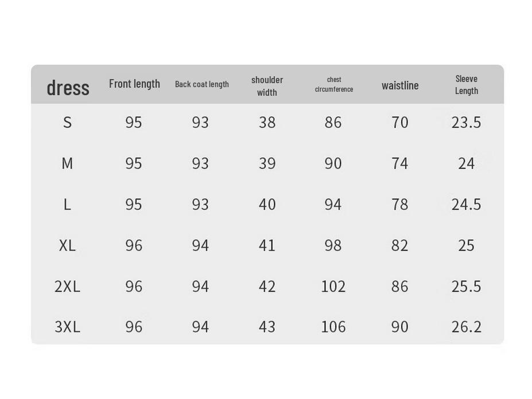
Task: Select the size S row label
Action: [x=67, y=122]
